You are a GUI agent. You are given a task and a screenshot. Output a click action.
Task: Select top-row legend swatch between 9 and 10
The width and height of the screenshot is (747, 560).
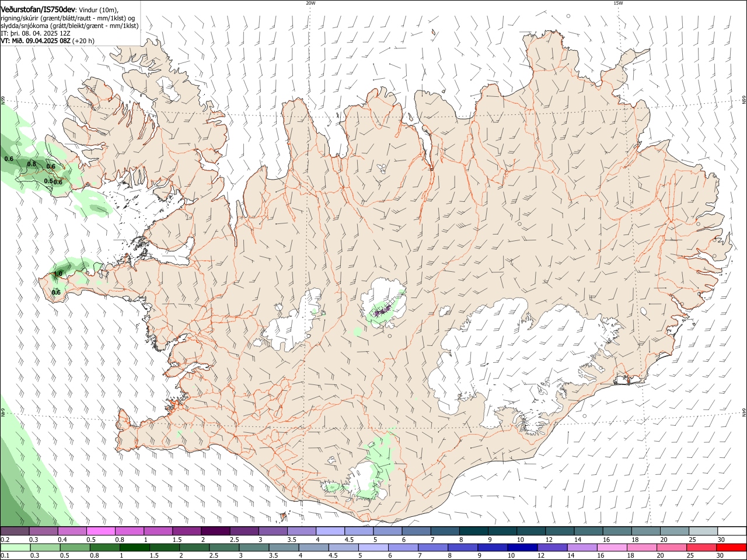(502, 531)
